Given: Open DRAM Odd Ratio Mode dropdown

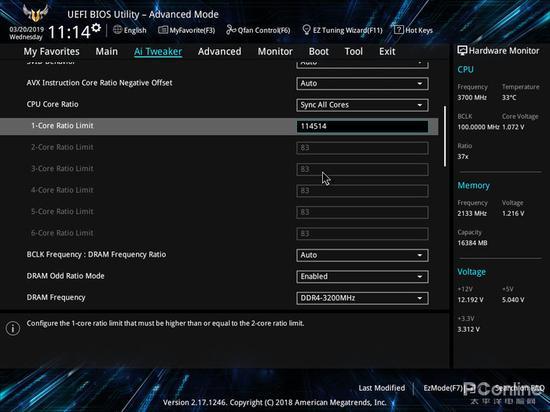Looking at the screenshot, I should click(x=362, y=277).
